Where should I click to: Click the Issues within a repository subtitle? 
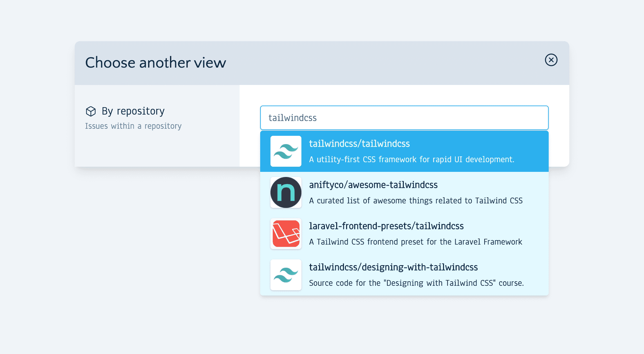[x=133, y=126]
